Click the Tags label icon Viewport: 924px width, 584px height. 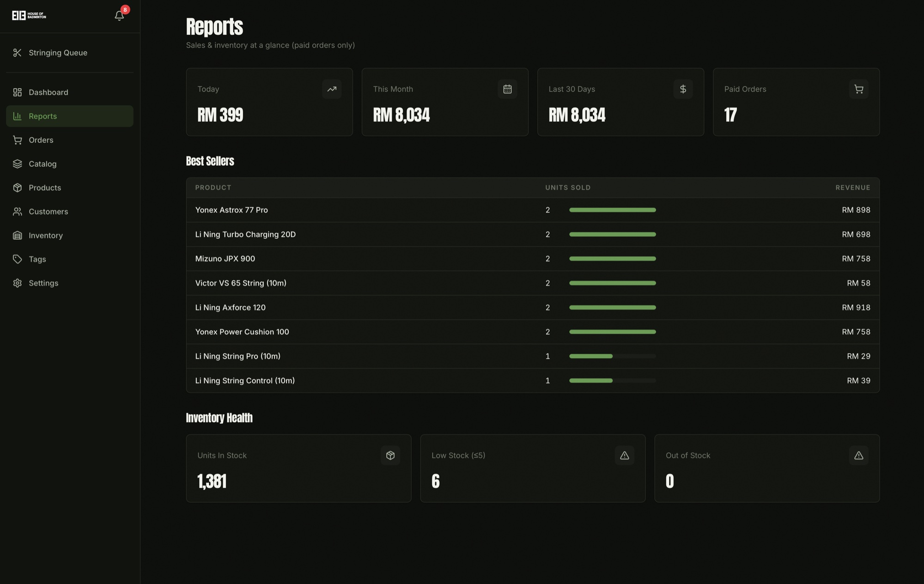(x=18, y=259)
